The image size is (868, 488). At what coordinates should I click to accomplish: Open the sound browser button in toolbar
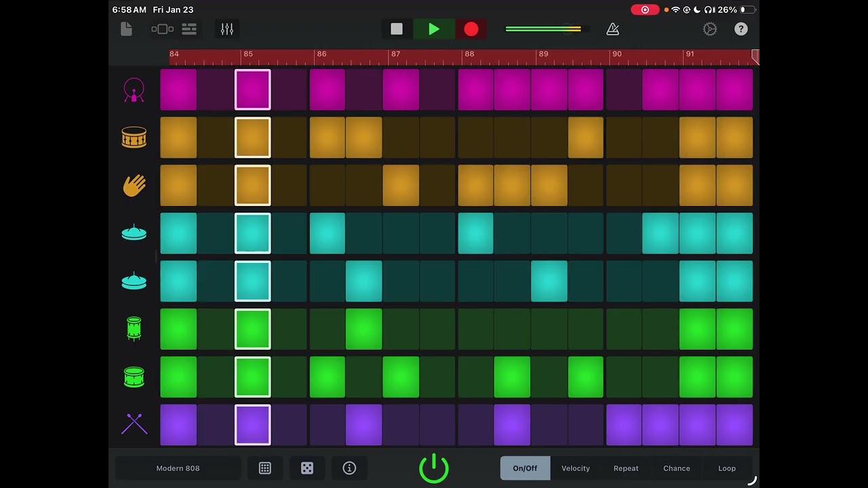click(163, 29)
